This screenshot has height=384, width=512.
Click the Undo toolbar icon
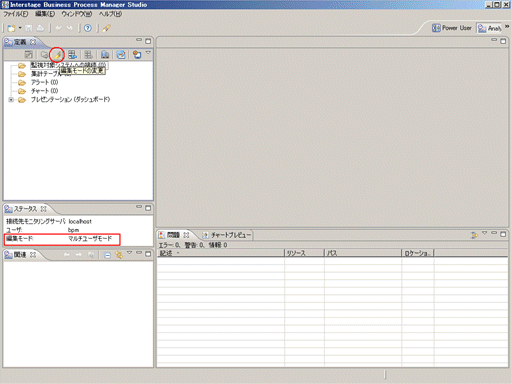(x=59, y=28)
